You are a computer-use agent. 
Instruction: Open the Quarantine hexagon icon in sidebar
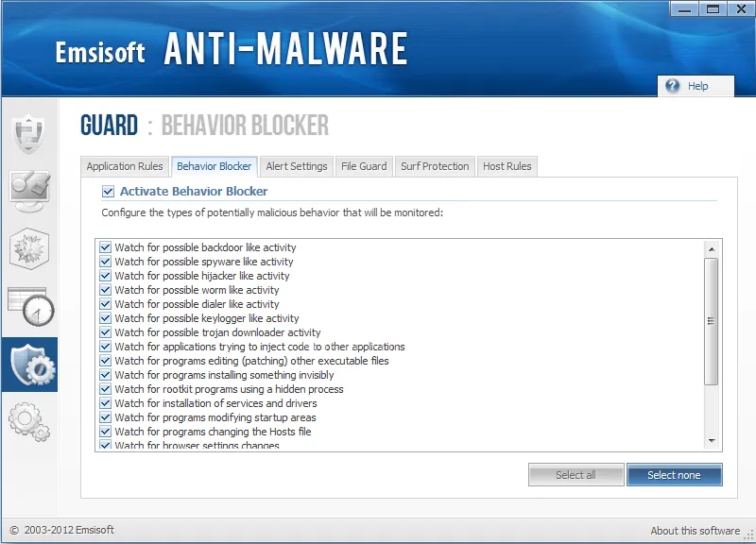click(x=29, y=248)
